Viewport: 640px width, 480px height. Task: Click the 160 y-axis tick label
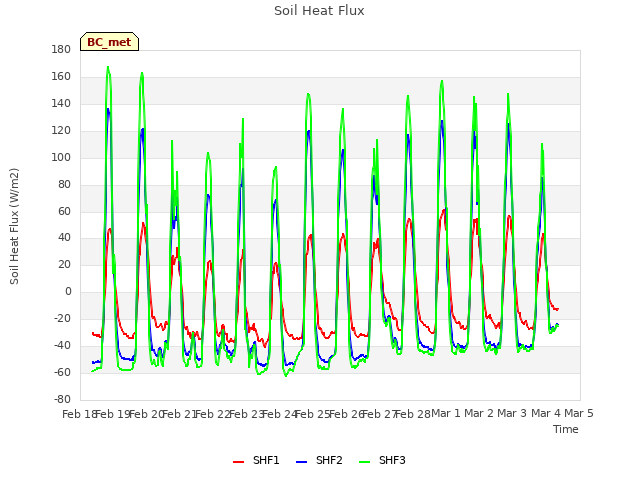[x=61, y=77]
